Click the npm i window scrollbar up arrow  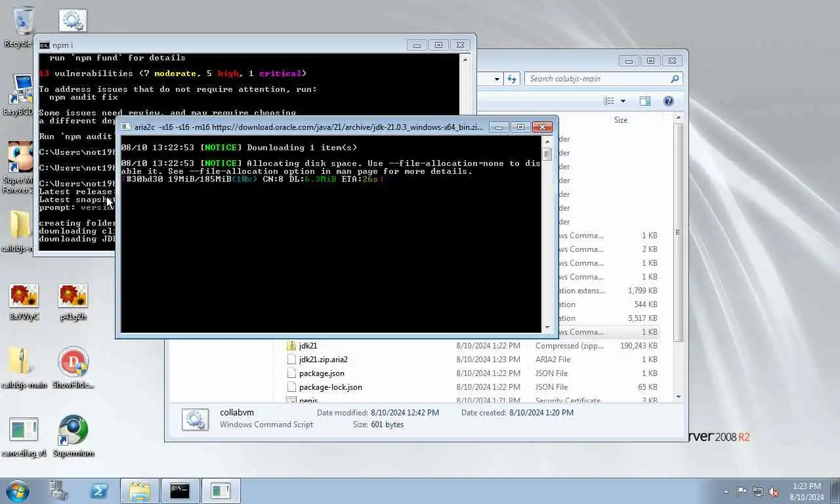point(465,59)
